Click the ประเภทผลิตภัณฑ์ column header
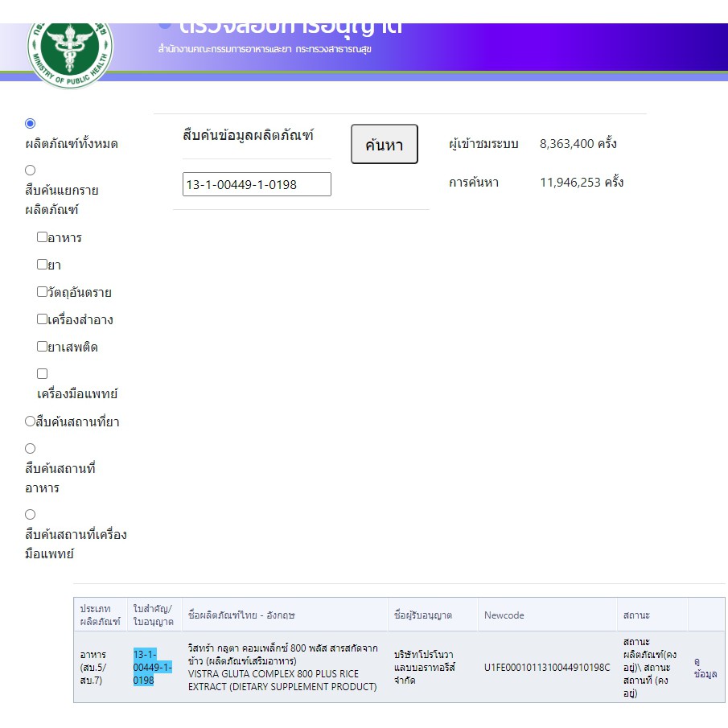Image resolution: width=728 pixels, height=728 pixels. tap(100, 615)
